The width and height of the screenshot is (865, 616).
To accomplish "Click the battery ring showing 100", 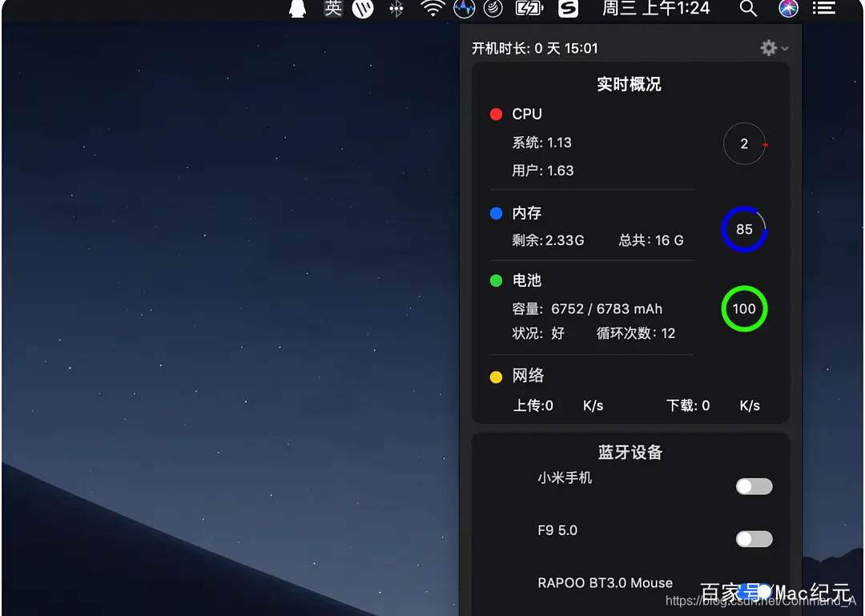I will coord(744,308).
